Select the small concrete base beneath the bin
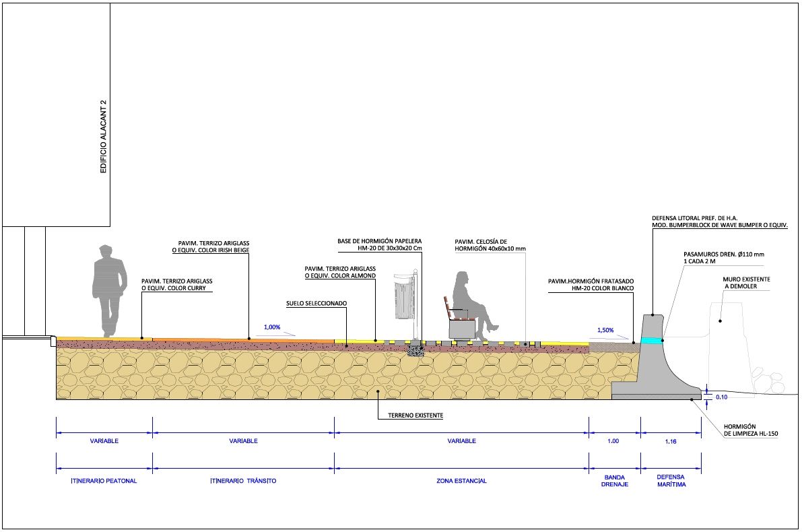The height and width of the screenshot is (532, 802). (x=415, y=349)
